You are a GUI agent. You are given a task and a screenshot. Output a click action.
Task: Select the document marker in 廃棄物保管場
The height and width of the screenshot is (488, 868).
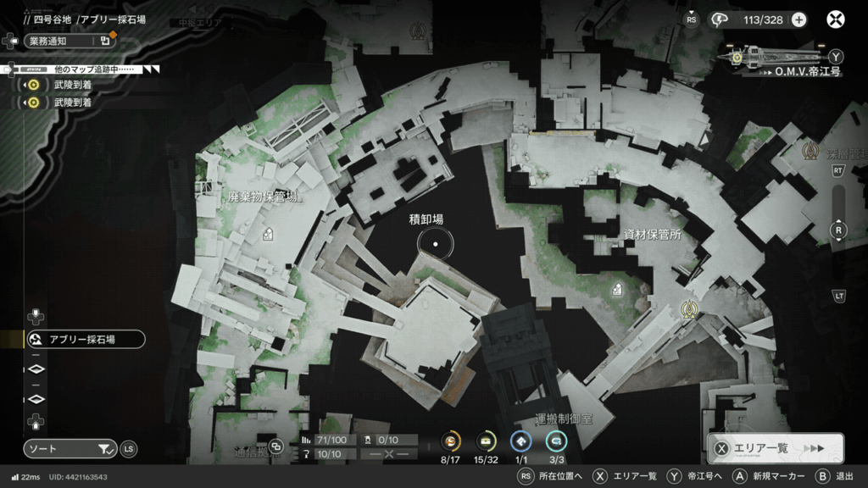click(x=268, y=233)
